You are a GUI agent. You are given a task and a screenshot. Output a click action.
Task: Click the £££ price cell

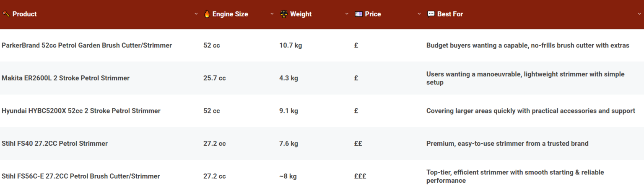coord(360,176)
